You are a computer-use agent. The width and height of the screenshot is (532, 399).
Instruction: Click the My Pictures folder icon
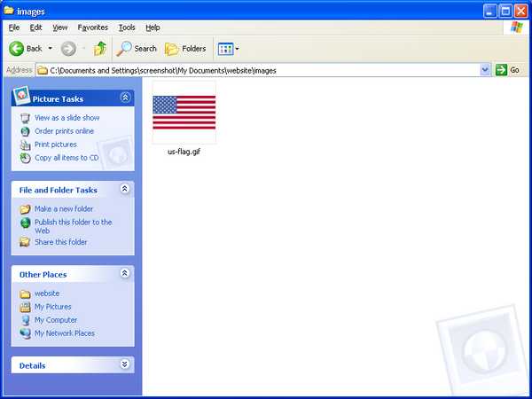(25, 307)
